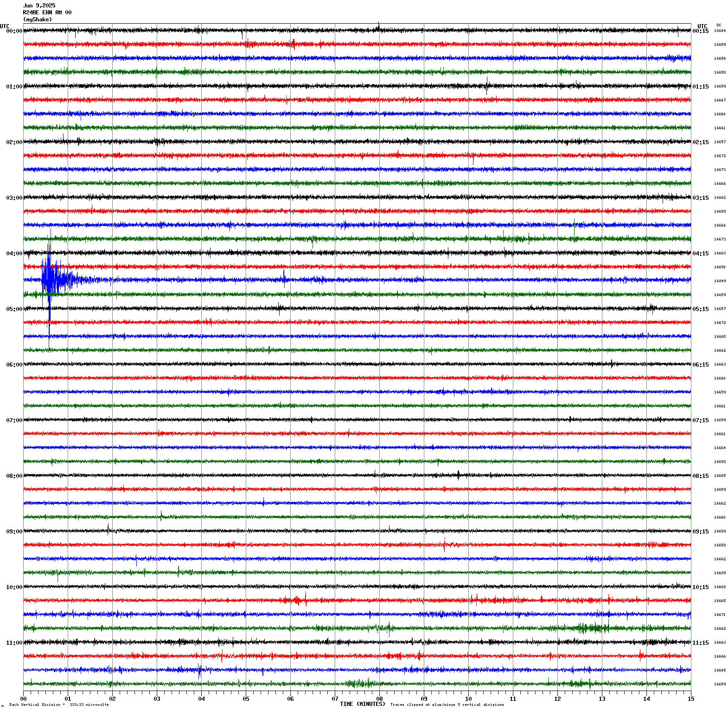Click minute tick label "08" on the x-axis

pos(380,699)
